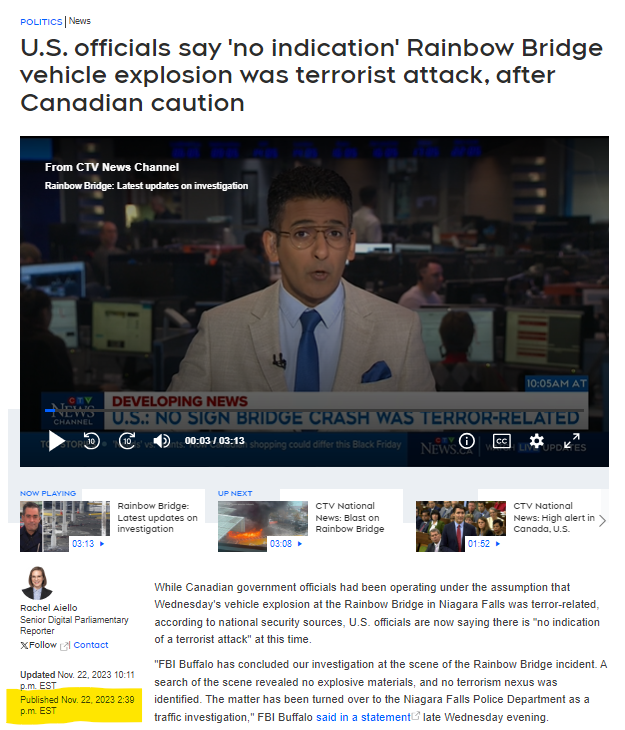
Task: Click the article headline text
Action: coord(312,75)
